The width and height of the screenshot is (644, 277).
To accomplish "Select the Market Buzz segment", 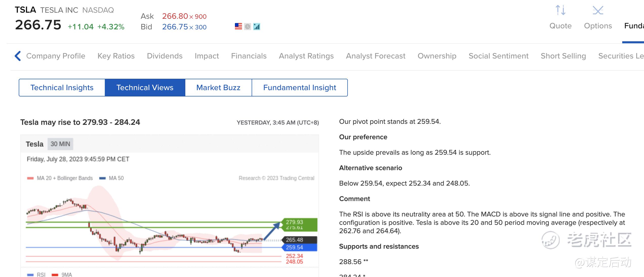I will coord(218,88).
